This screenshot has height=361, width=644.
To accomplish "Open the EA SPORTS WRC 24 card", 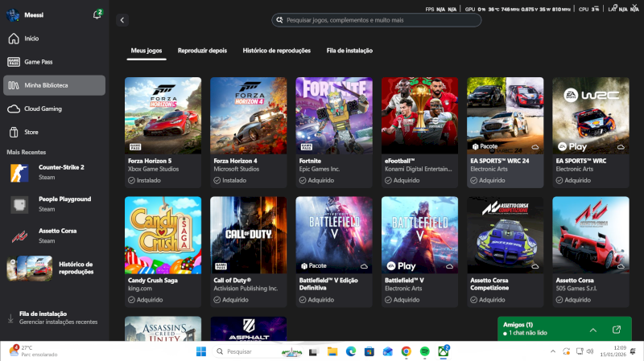I will (506, 132).
